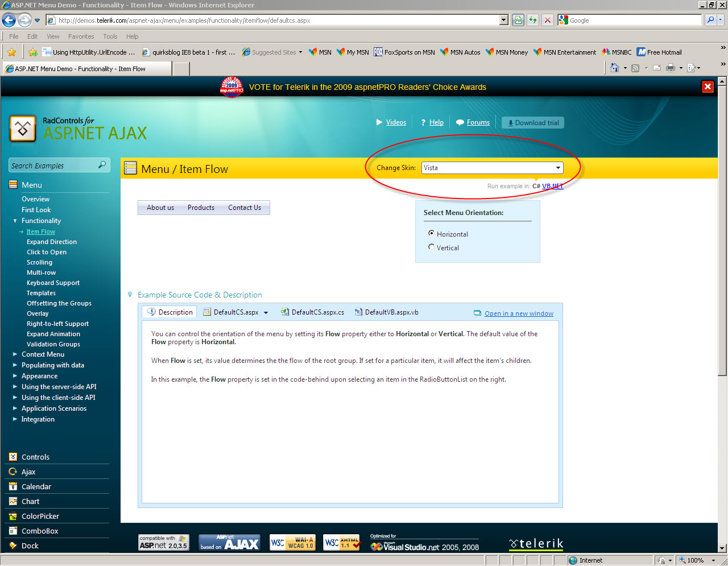The width and height of the screenshot is (728, 566).
Task: Click the IE Forward navigation arrow
Action: [24, 20]
